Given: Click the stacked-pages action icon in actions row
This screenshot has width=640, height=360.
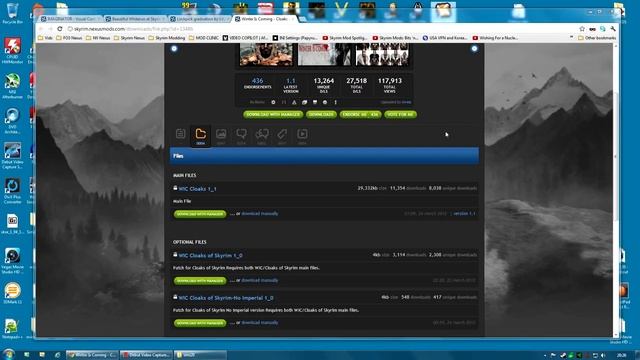Looking at the screenshot, I should [304, 102].
